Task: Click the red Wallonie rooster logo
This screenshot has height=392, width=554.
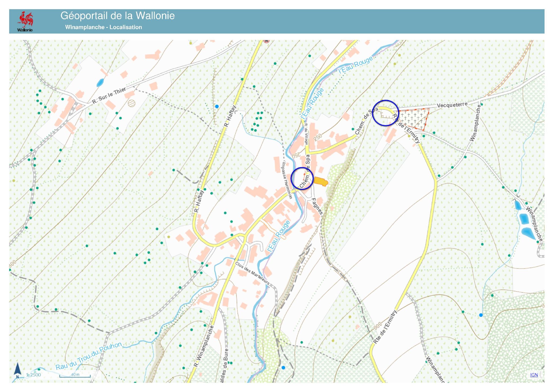Action: point(25,19)
